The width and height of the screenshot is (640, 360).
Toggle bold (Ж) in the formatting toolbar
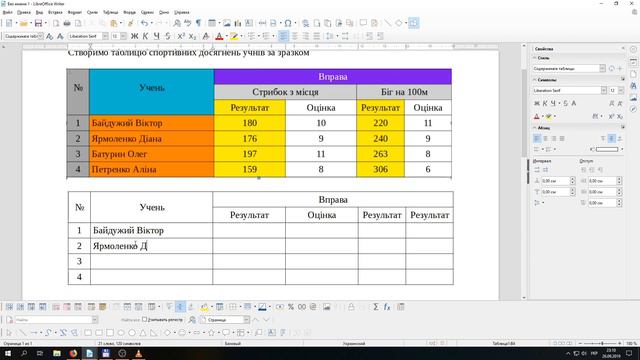[x=134, y=36]
